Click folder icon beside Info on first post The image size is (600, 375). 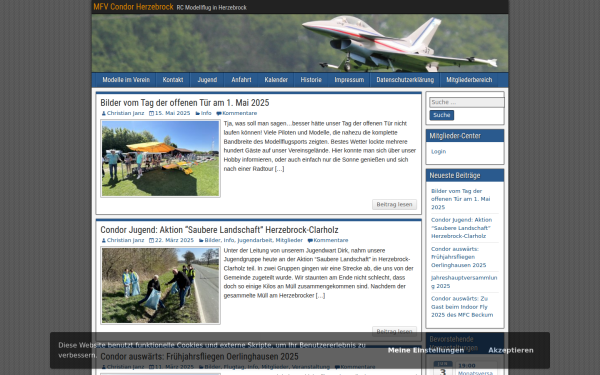pos(197,113)
